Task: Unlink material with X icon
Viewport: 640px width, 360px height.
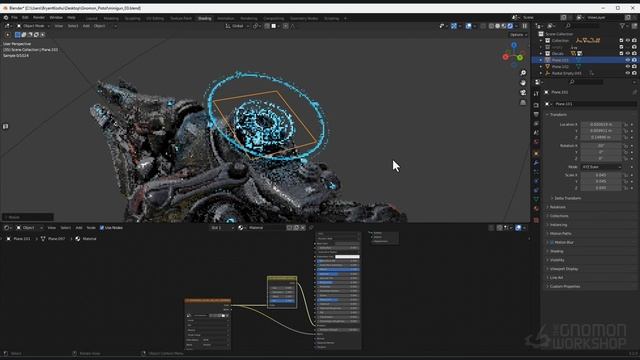Action: (x=302, y=228)
